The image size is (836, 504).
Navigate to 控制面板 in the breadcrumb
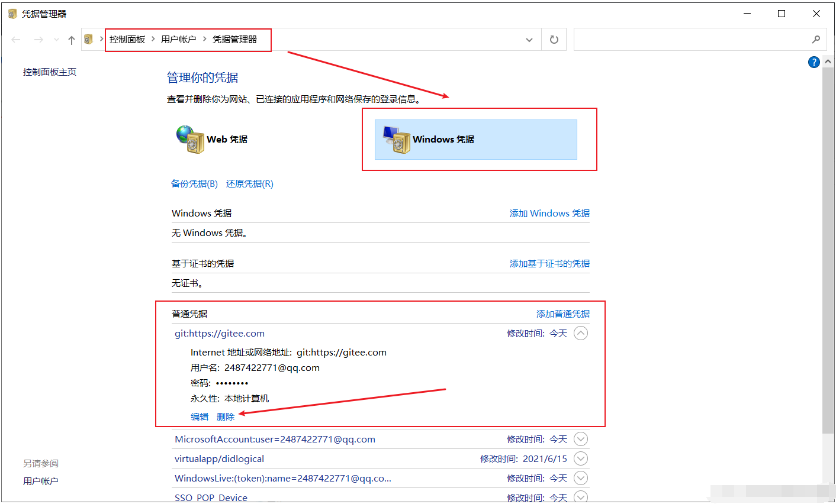[127, 40]
